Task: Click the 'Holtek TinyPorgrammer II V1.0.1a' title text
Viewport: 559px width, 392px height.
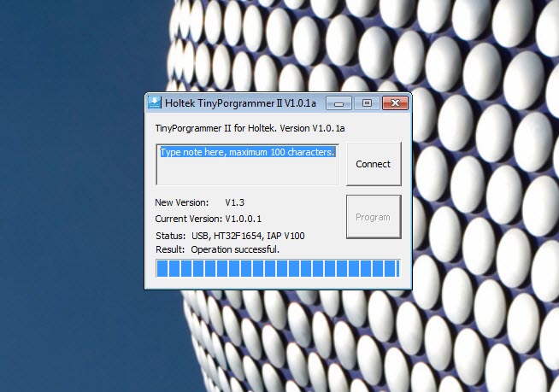Action: pos(241,103)
